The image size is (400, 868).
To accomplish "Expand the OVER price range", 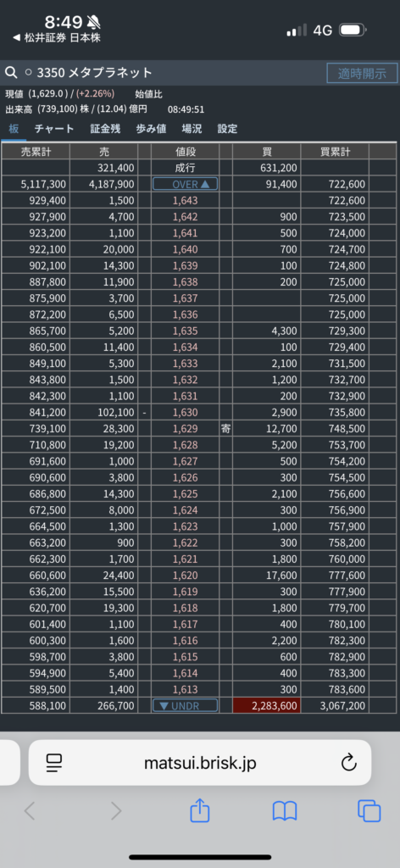I will point(185,184).
